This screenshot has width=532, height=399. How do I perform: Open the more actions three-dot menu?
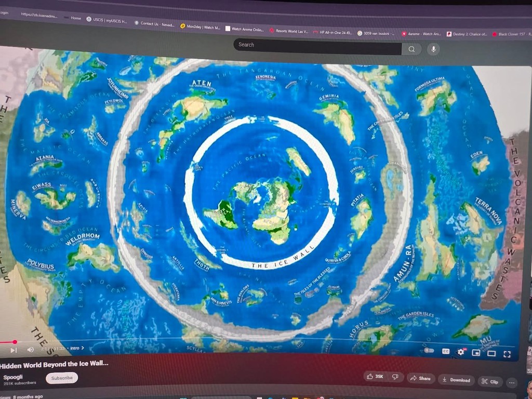coord(512,383)
